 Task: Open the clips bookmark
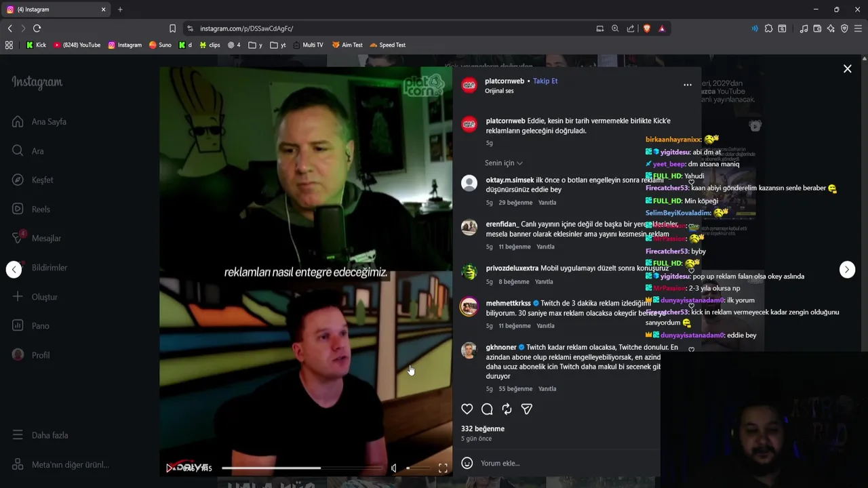[x=210, y=45]
